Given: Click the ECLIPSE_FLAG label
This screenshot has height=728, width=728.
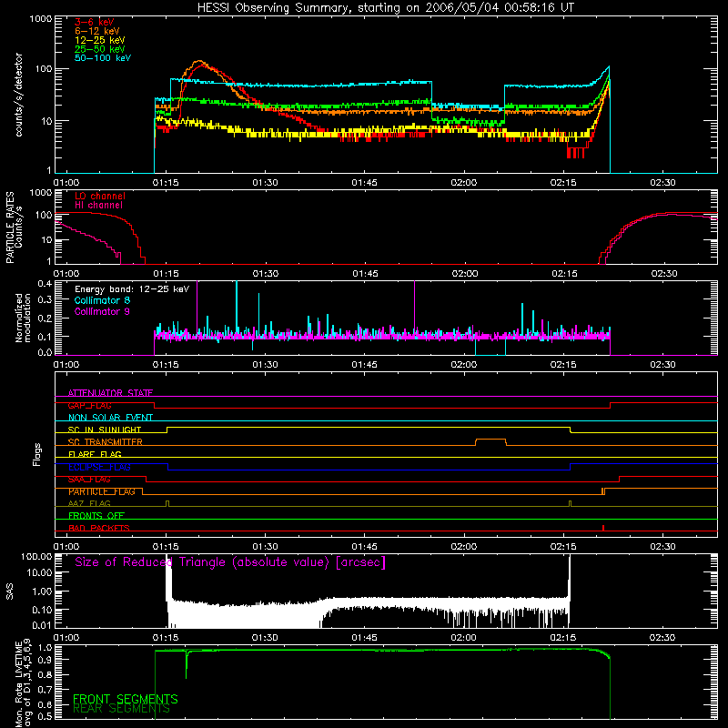Looking at the screenshot, I should (x=99, y=467).
